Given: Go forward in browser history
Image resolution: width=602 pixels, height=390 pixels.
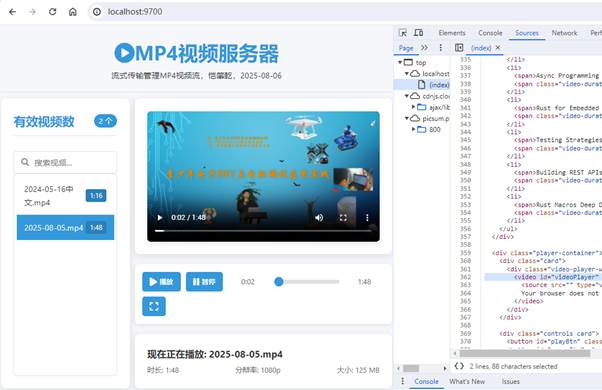Looking at the screenshot, I should [x=32, y=12].
